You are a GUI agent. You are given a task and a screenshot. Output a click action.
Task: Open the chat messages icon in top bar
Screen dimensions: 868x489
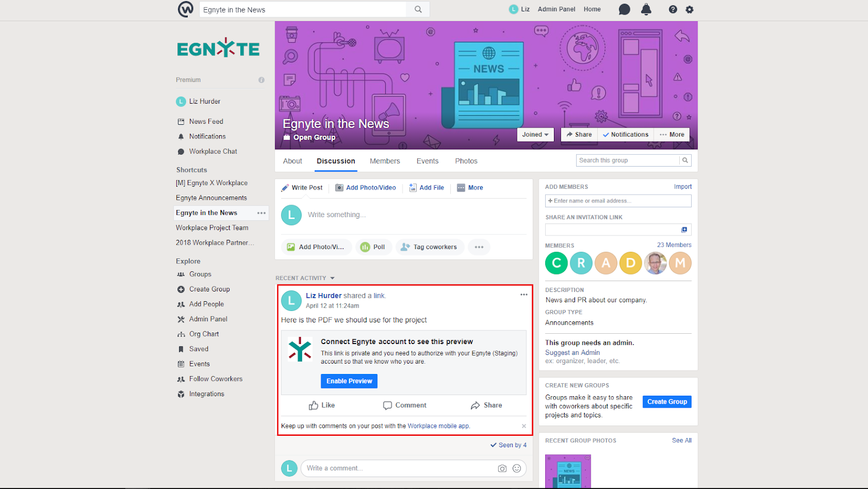click(624, 9)
